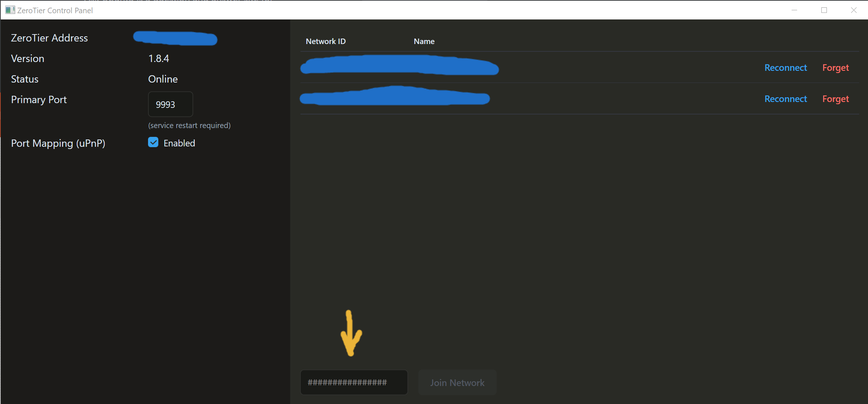Image resolution: width=868 pixels, height=404 pixels.
Task: Click the second blurred network entry row
Action: (396, 98)
